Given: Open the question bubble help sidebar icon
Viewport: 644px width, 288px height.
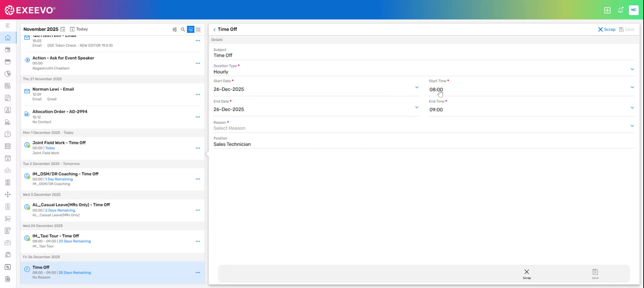Looking at the screenshot, I should tap(8, 134).
